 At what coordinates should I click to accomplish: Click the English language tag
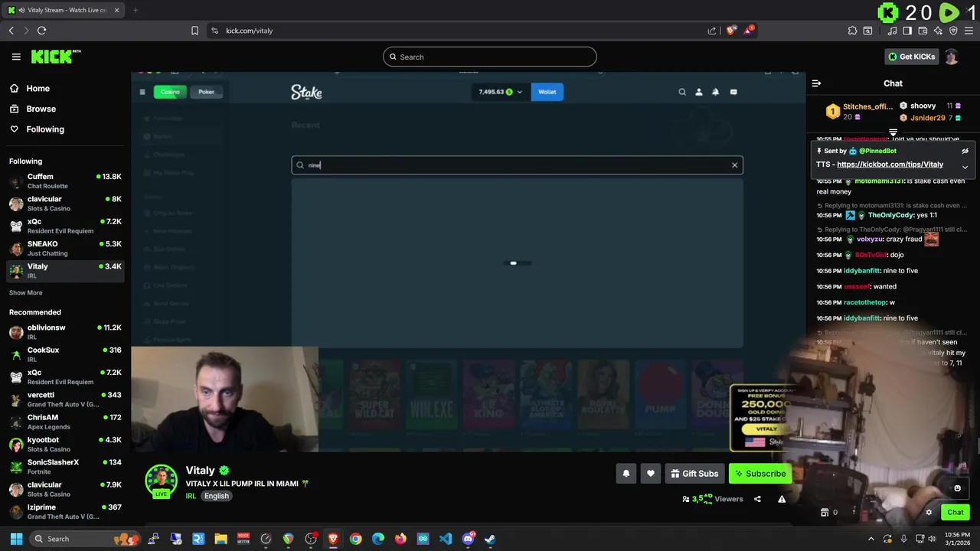[x=217, y=496]
